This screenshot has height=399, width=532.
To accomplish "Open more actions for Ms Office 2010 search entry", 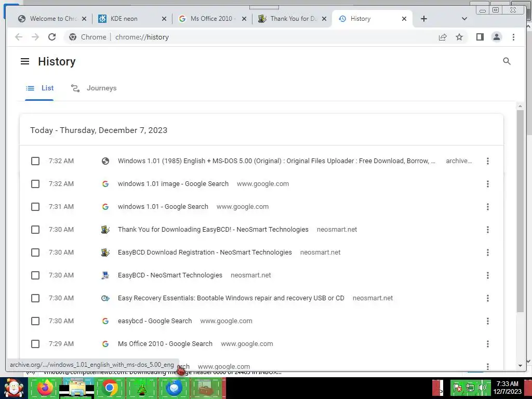I will 487,344.
